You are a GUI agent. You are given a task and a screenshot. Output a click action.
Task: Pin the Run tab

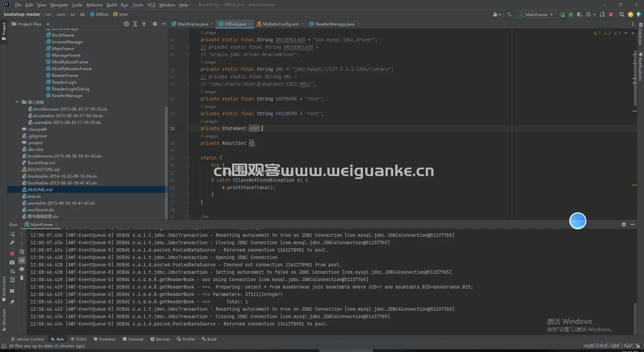[x=12, y=302]
